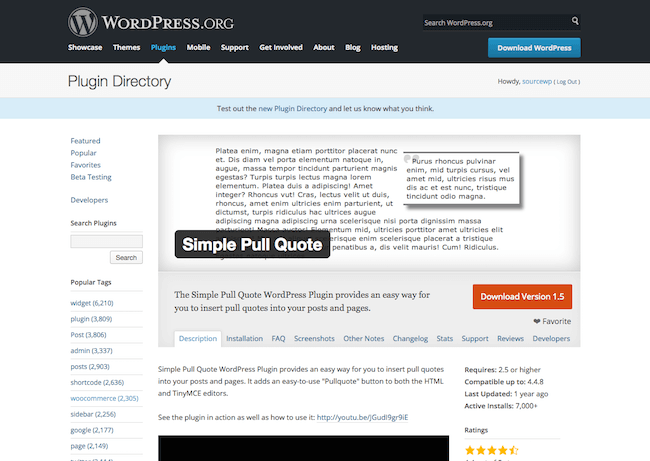Open the Themes menu item
The image size is (650, 461).
tap(126, 47)
